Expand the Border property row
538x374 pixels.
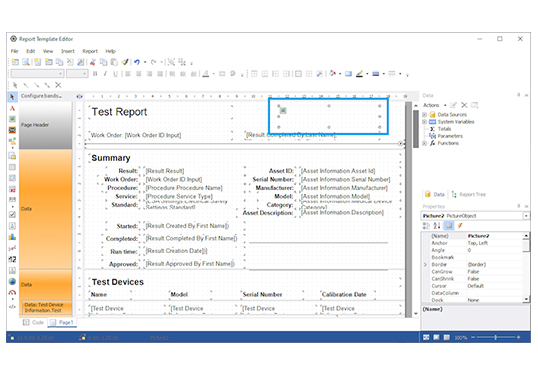[x=425, y=265]
